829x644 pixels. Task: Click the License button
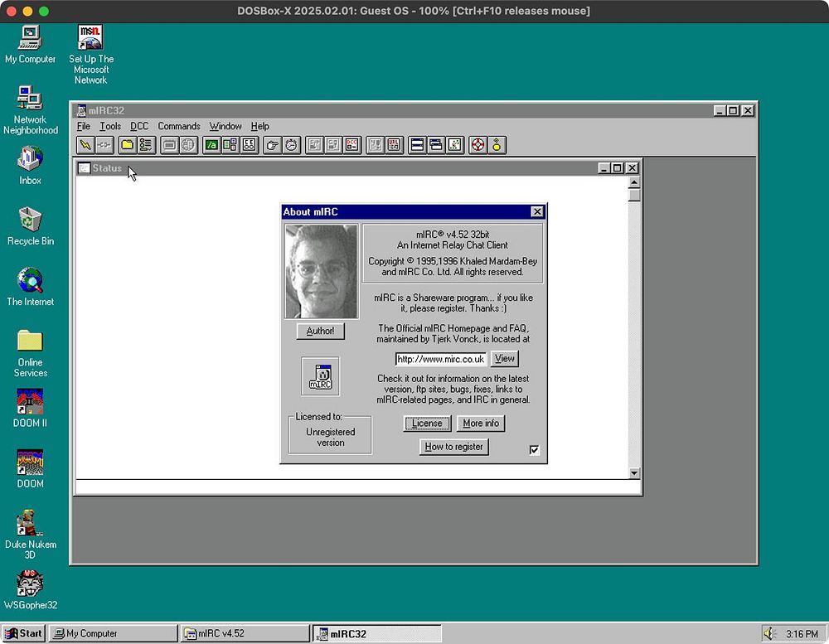coord(427,424)
